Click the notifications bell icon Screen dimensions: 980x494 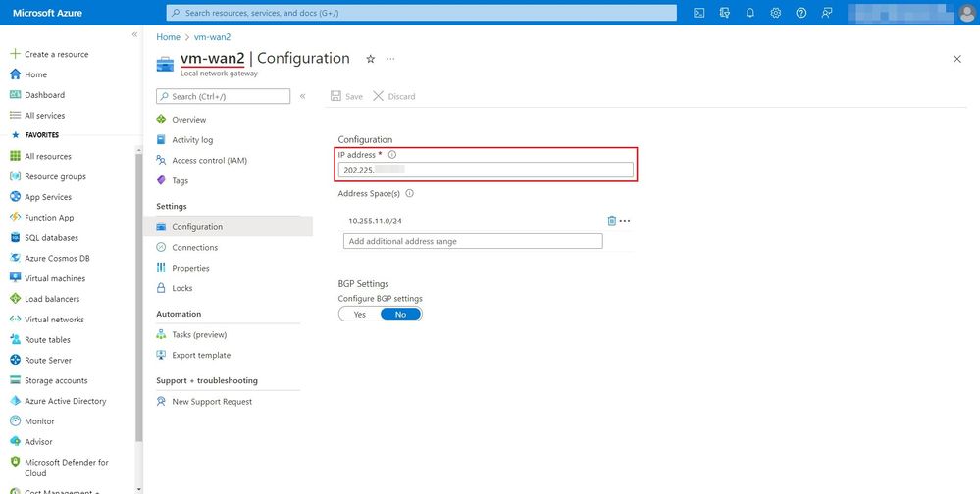(x=750, y=13)
